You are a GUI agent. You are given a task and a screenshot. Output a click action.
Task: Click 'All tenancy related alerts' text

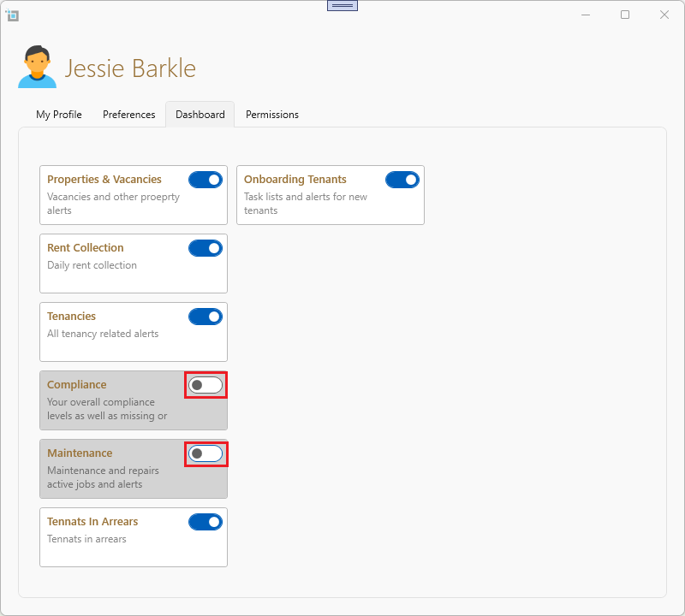coord(103,334)
